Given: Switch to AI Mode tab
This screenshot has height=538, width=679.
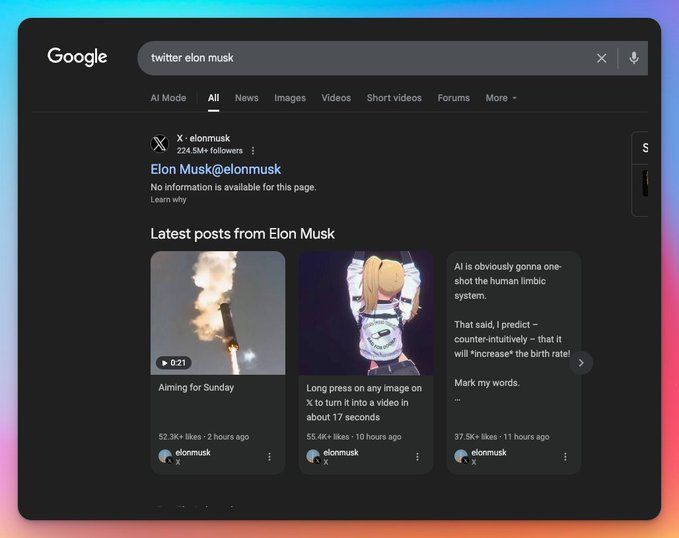Looking at the screenshot, I should click(x=168, y=98).
